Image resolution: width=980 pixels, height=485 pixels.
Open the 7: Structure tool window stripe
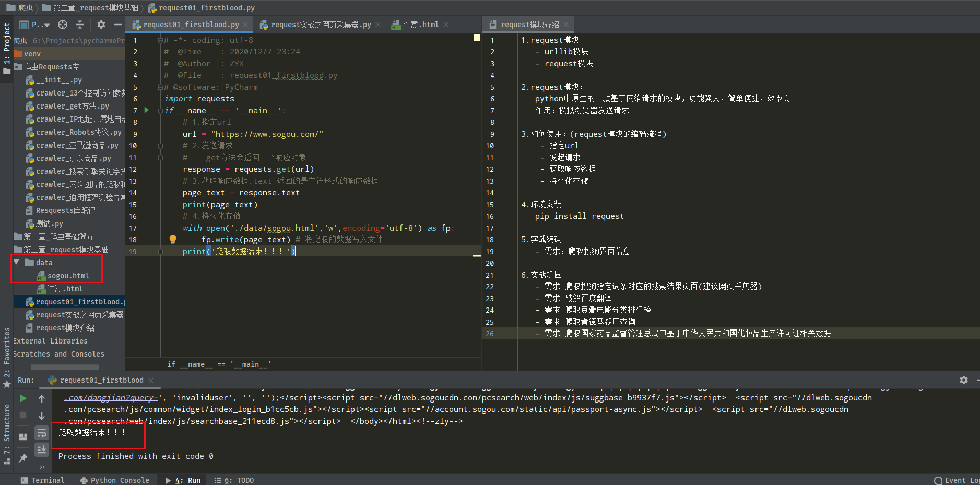pyautogui.click(x=7, y=434)
